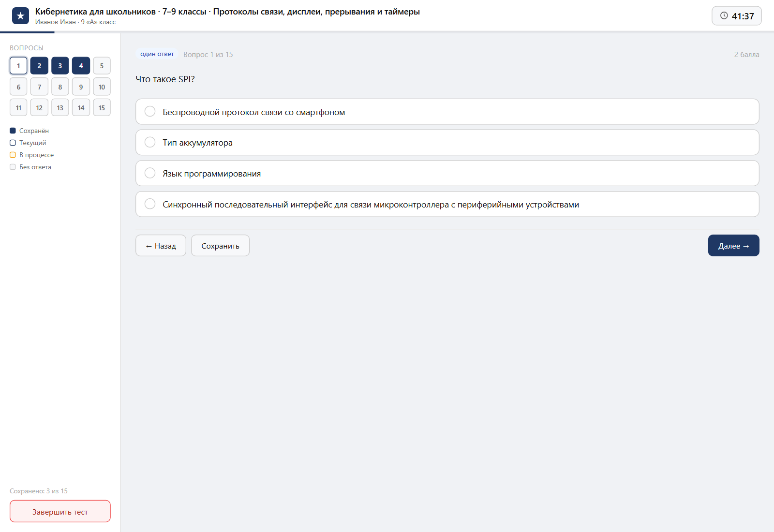Select answer 'Синхронный последовательный интерфейс'
Viewport: 774px width, 532px height.
(x=447, y=204)
